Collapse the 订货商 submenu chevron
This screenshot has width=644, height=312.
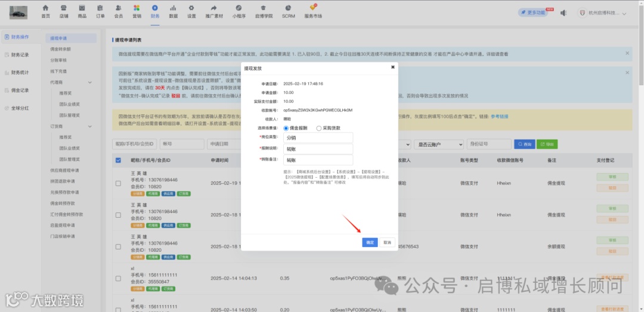[90, 126]
